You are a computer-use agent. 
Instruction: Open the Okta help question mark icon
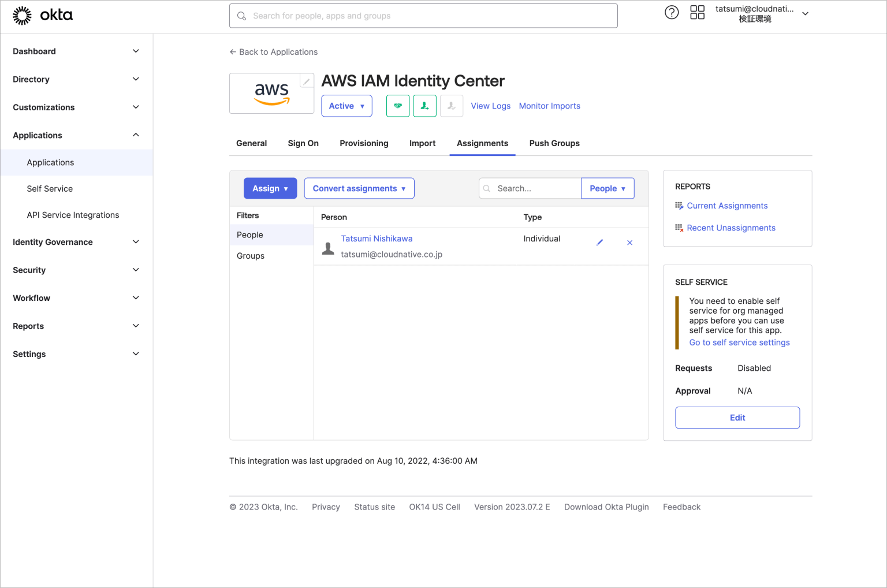click(x=672, y=12)
